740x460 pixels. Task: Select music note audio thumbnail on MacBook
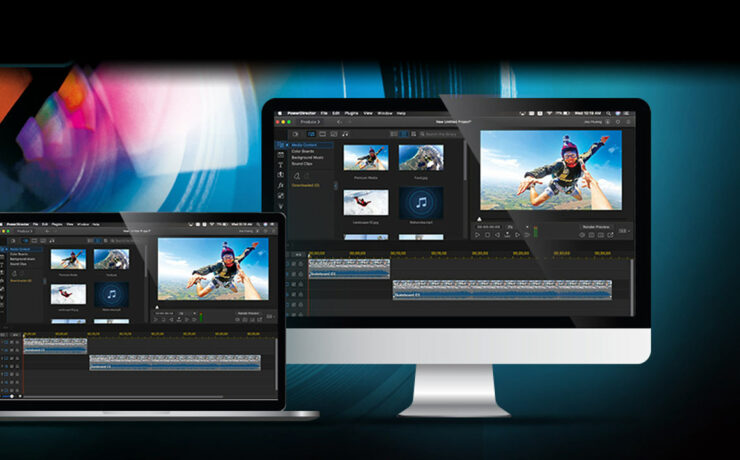(x=111, y=294)
